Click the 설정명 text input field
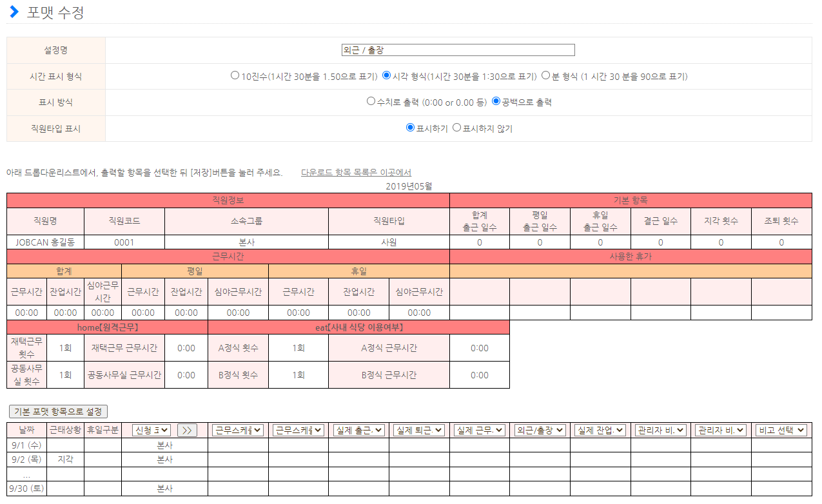The height and width of the screenshot is (504, 822). [458, 50]
